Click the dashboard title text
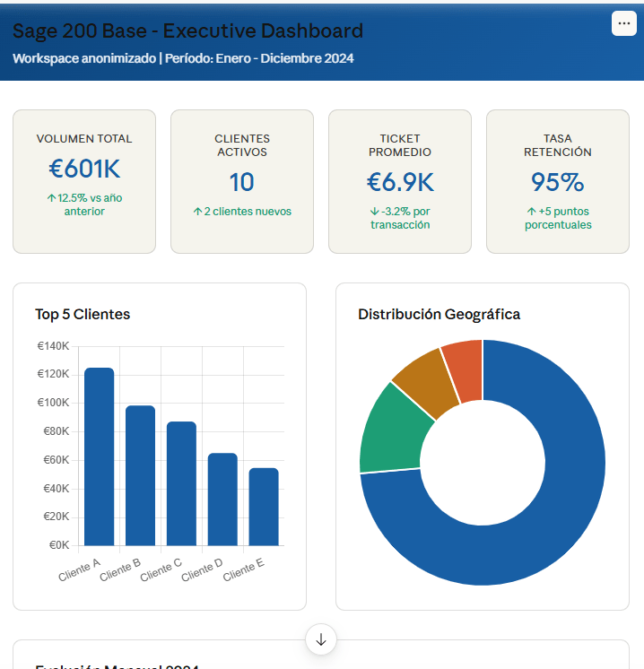Viewport: 644px width, 669px height. click(187, 30)
